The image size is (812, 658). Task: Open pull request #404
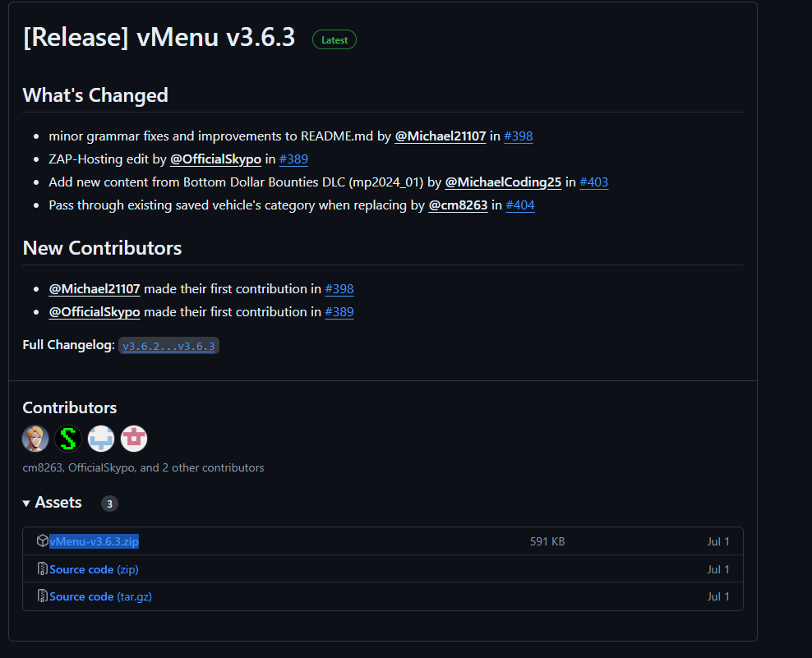[520, 205]
